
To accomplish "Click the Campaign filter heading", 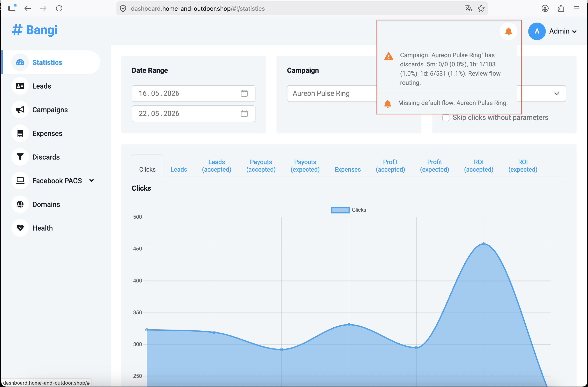I will click(303, 71).
